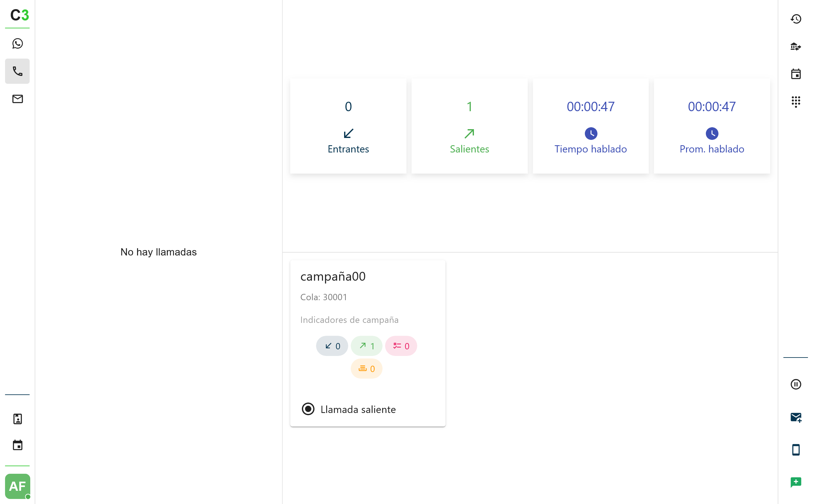Open the email inbox icon

pyautogui.click(x=17, y=99)
